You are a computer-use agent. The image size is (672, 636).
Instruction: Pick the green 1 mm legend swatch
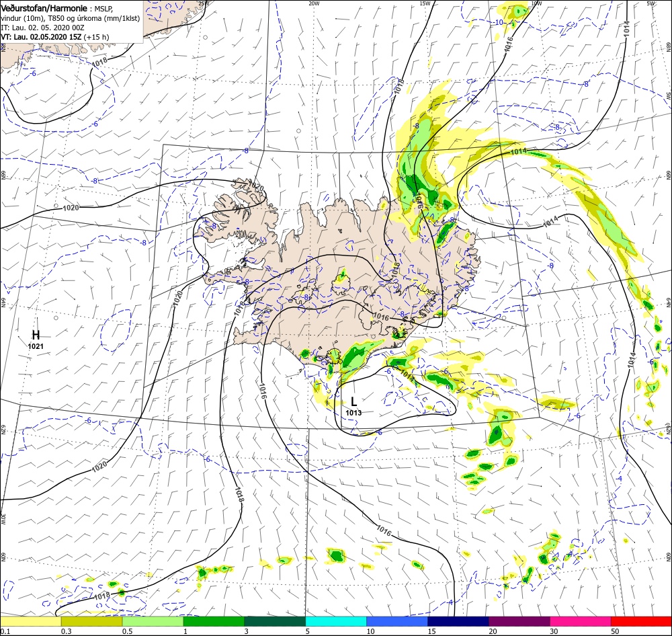tap(214, 621)
